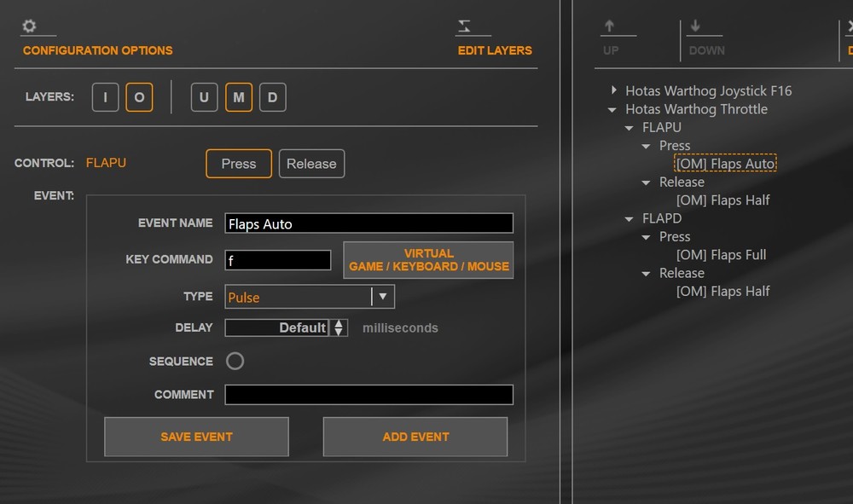Screen dimensions: 853x504
Task: Select [OM] Flaps Full event
Action: (x=722, y=254)
